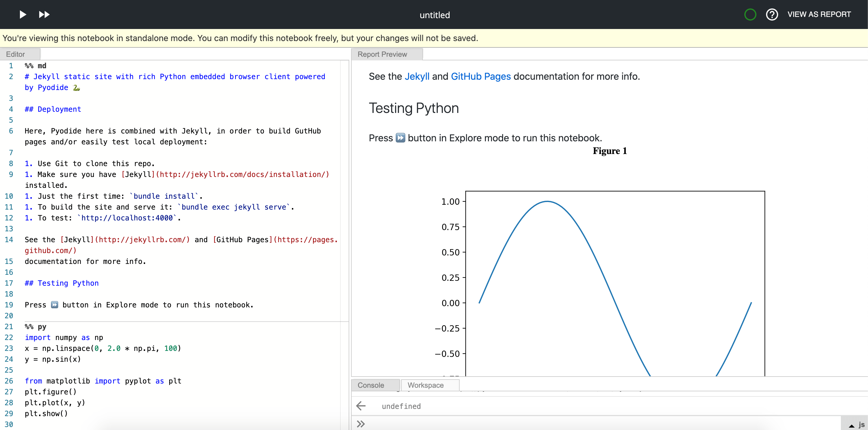Open the Workspace tab
The image size is (868, 430).
pos(426,385)
